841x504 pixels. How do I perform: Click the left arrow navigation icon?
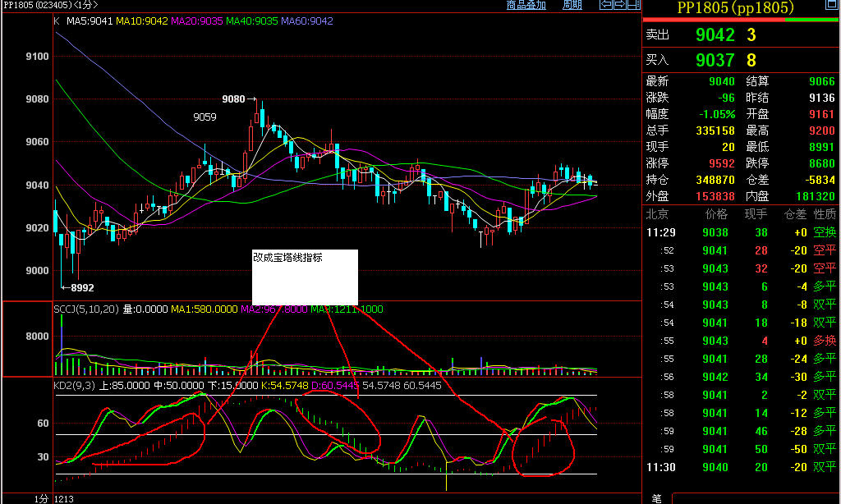tap(605, 5)
